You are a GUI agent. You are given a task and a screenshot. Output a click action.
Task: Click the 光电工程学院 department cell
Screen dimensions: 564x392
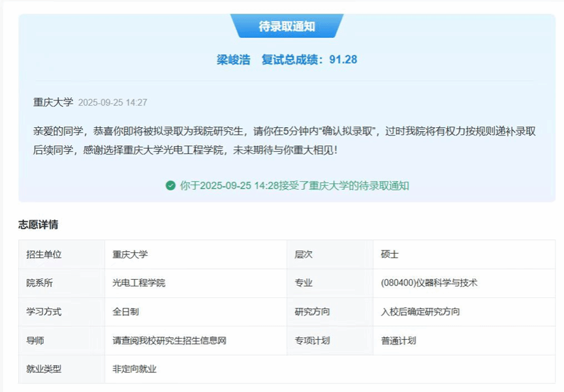pos(138,283)
